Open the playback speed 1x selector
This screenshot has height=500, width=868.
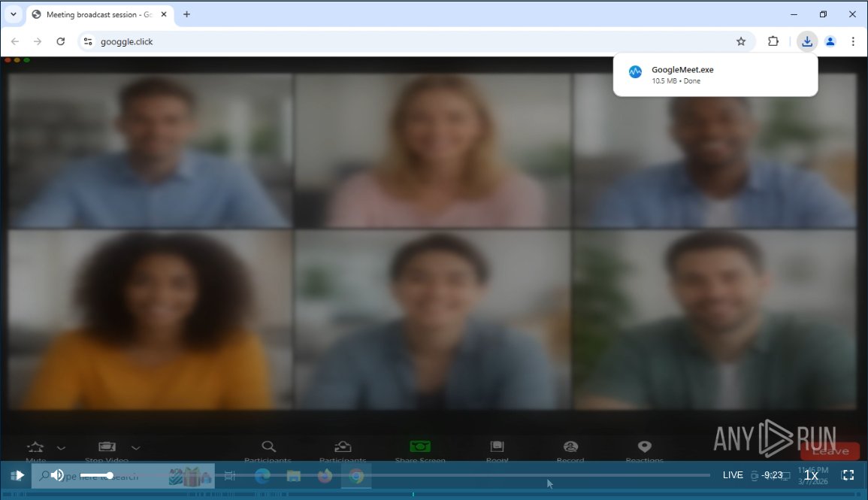click(x=812, y=475)
